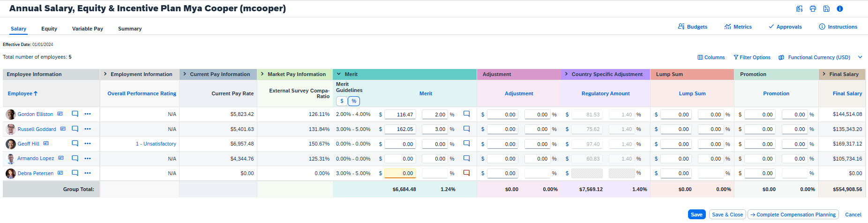Open more actions for Geoff Hill
This screenshot has width=868, height=223.
tap(88, 144)
